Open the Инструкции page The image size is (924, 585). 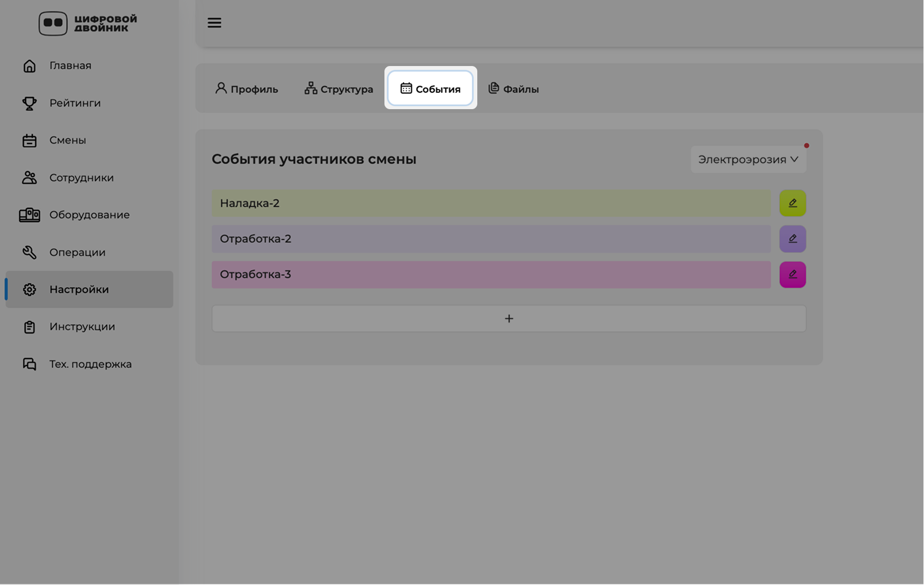[82, 327]
